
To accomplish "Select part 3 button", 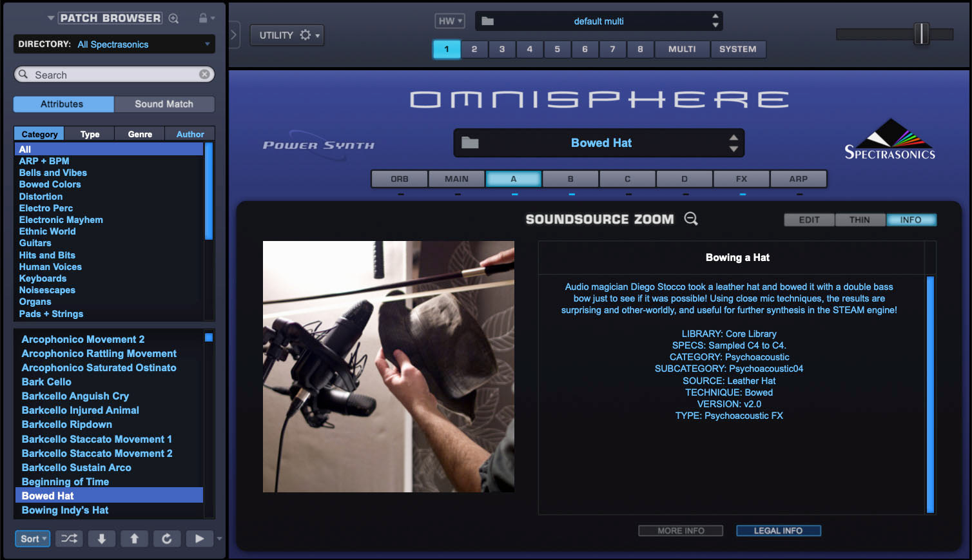I will tap(502, 49).
